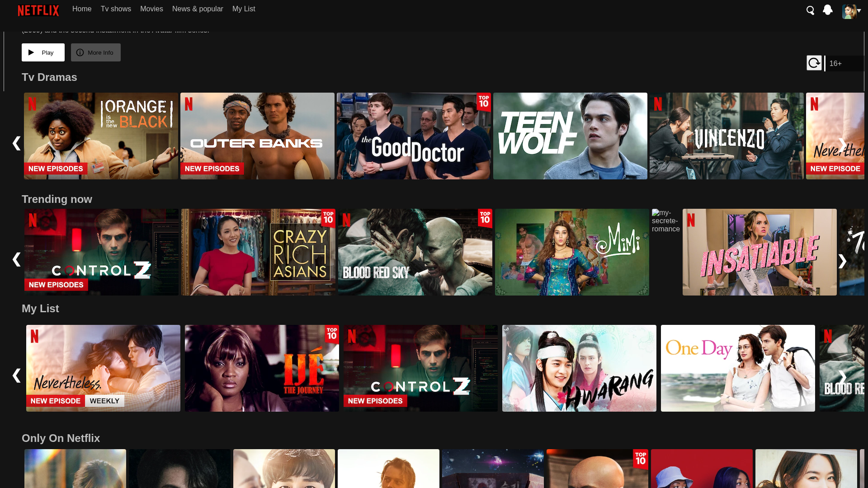Image resolution: width=868 pixels, height=488 pixels.
Task: Open the blue bucket hat thumbnail in Only On Netflix
Action: coord(702,469)
